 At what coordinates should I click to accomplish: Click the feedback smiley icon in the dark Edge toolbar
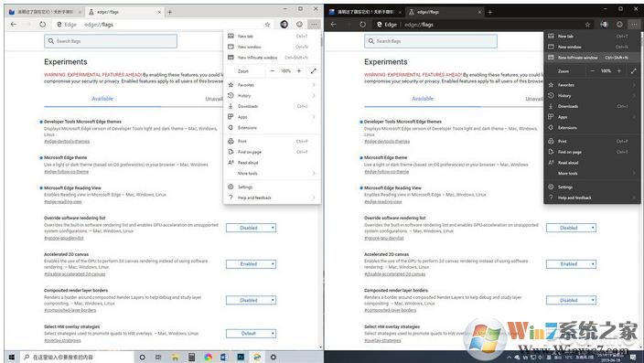click(619, 25)
